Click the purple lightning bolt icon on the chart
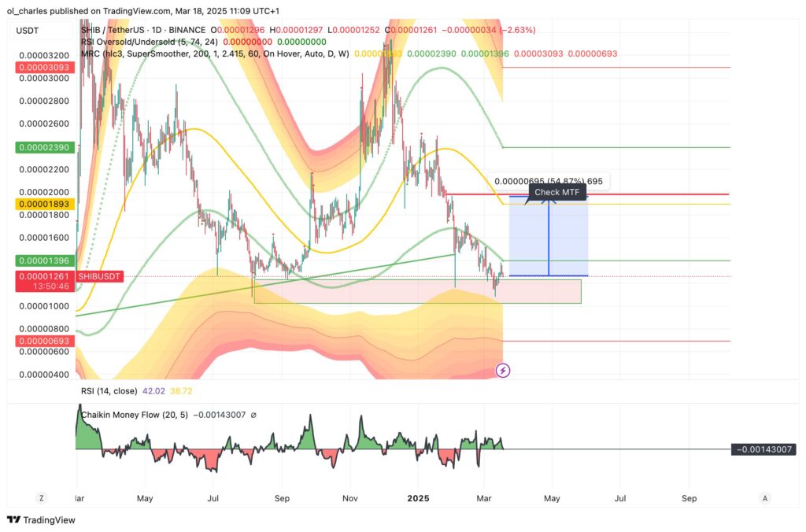This screenshot has width=806, height=532. (x=503, y=370)
